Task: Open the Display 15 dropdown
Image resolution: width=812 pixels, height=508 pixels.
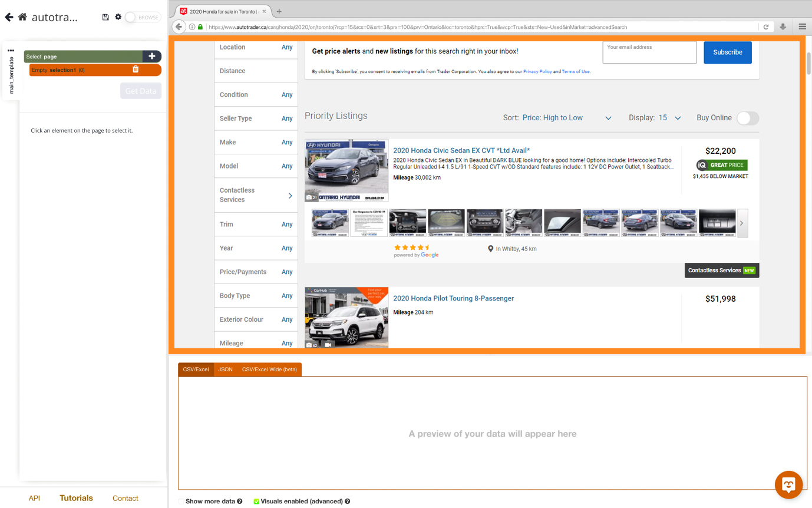Action: (669, 118)
